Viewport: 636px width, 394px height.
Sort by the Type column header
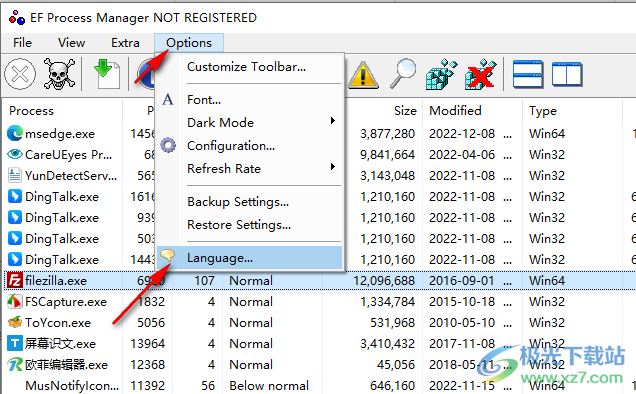[572, 111]
